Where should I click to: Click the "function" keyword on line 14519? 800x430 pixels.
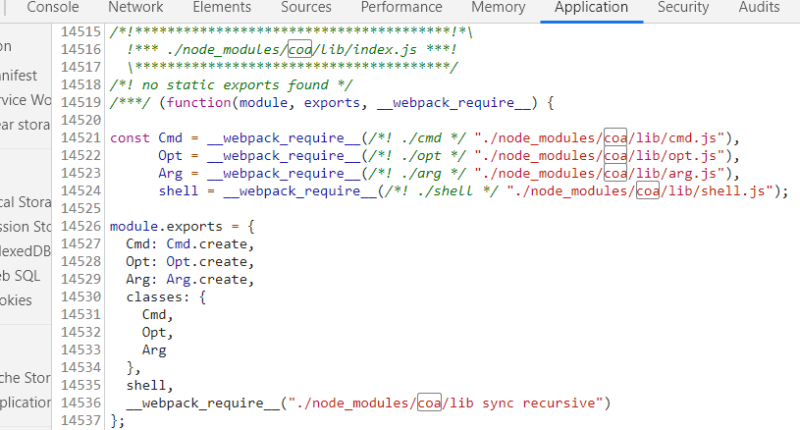(x=198, y=103)
